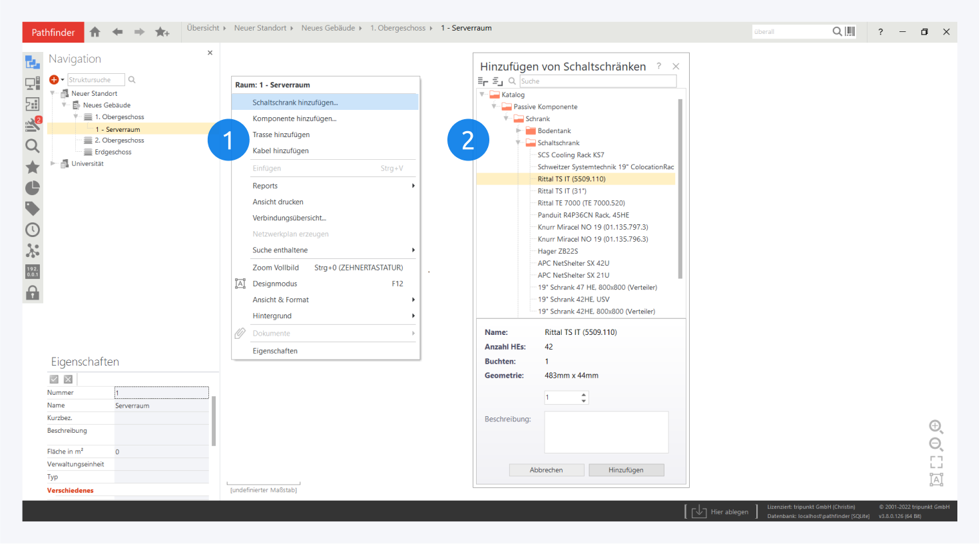Add current page to favorites (star plus)
The height and width of the screenshot is (544, 980).
click(x=162, y=32)
